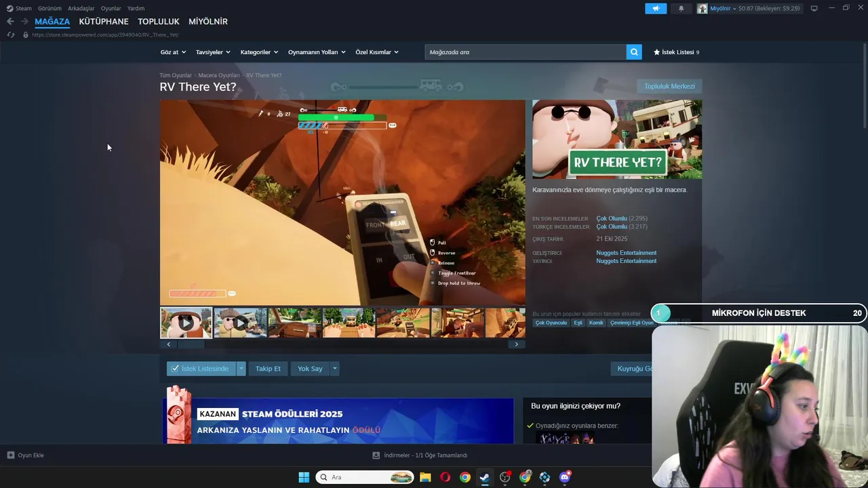Viewport: 868px width, 488px height.
Task: Click the Miyölnir profile avatar
Action: pyautogui.click(x=702, y=9)
